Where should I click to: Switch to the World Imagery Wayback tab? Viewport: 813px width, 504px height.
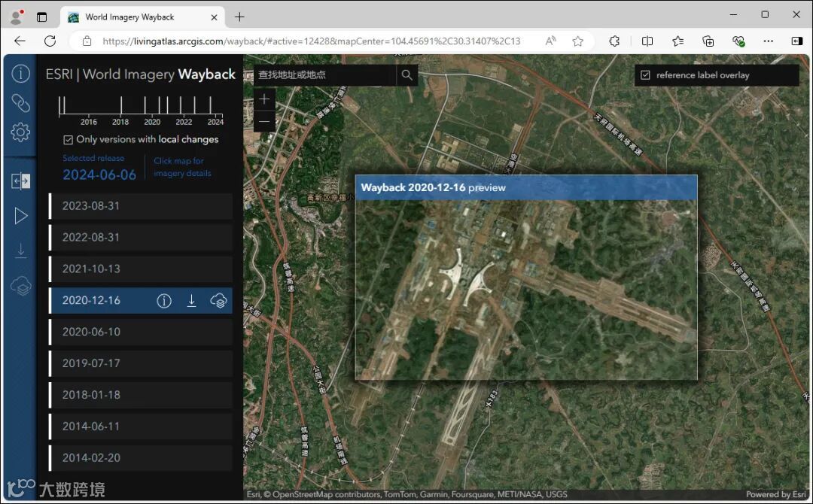143,17
